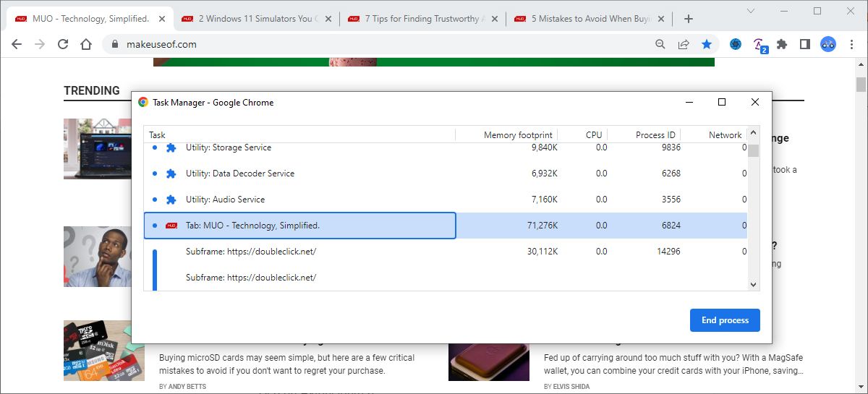
Task: Click the Task Manager scrollbar thumb
Action: pos(754,150)
